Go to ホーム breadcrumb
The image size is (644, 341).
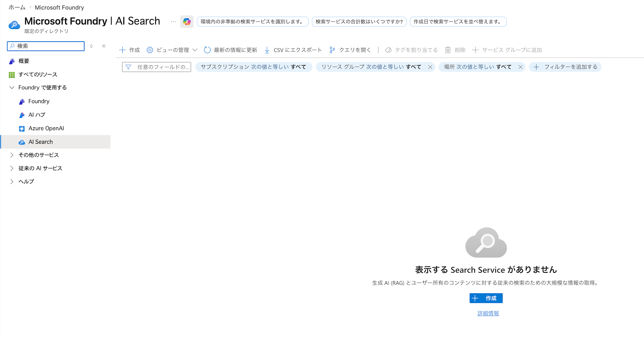(17, 7)
